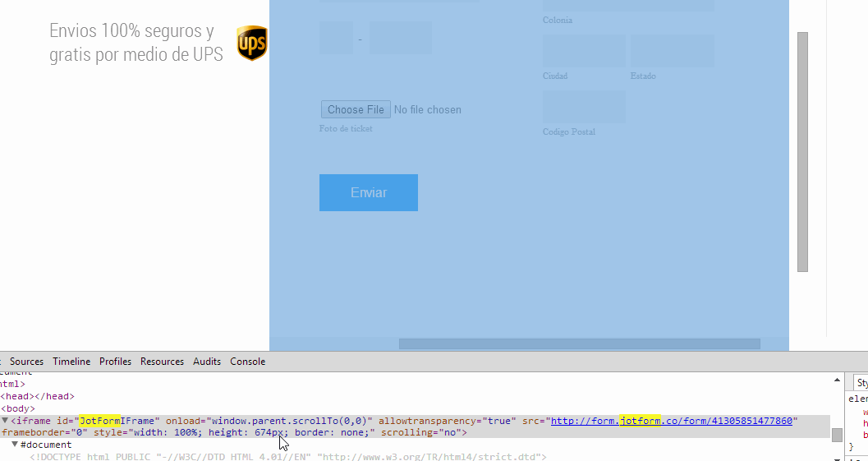Viewport: 868px width, 461px height.
Task: Collapse the iframe JotFormIFrame node arrow
Action: [x=5, y=421]
